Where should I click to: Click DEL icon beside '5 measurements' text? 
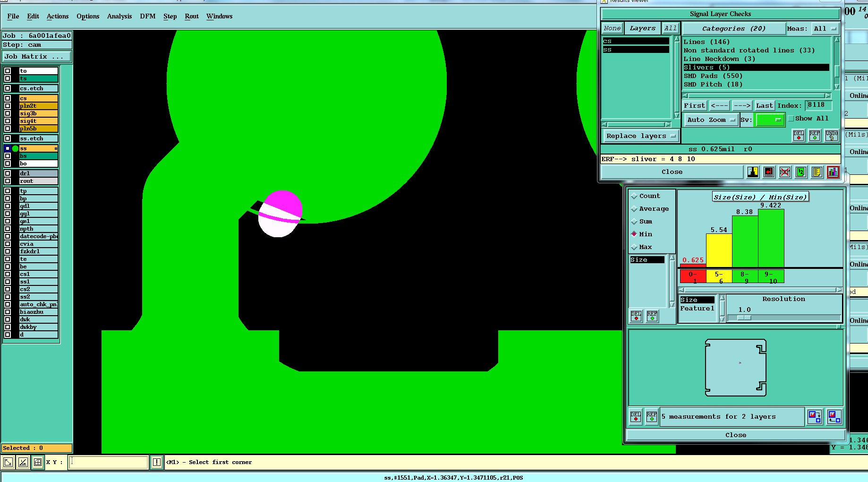(x=636, y=417)
